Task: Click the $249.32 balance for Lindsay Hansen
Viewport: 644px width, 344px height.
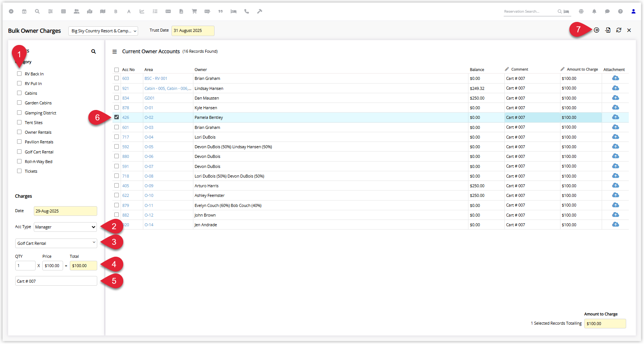Action: coord(477,88)
